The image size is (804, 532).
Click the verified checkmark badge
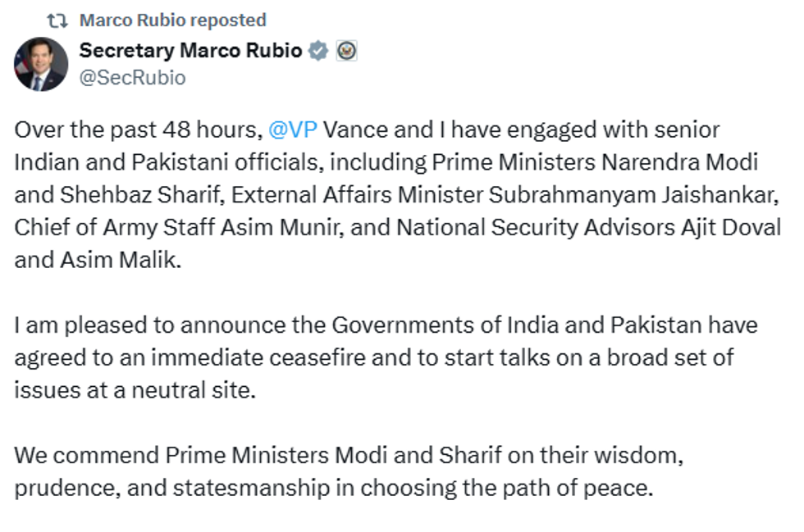[x=318, y=51]
